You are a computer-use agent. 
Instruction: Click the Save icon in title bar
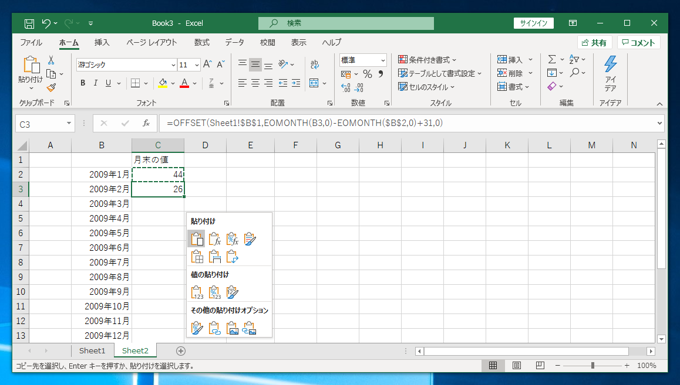click(29, 23)
